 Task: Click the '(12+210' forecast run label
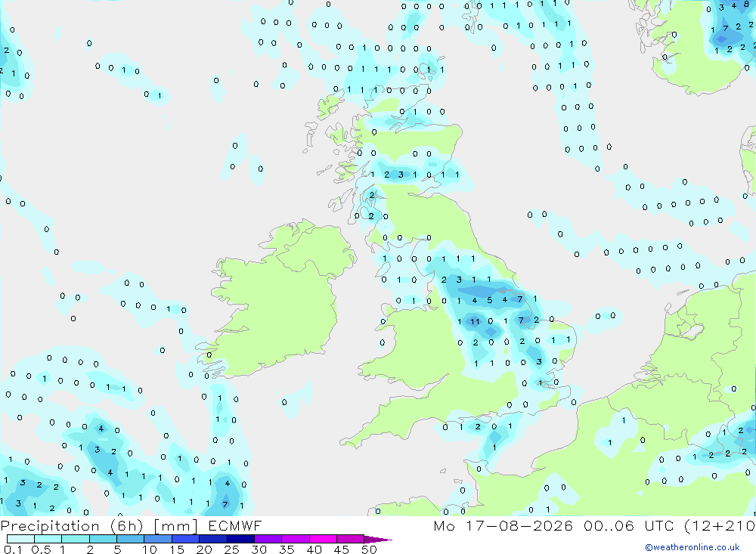click(720, 525)
